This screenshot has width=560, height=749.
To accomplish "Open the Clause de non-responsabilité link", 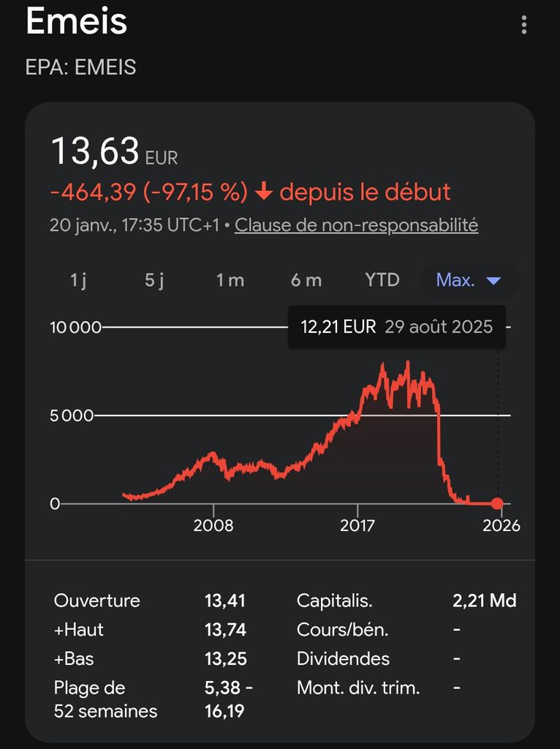I will 356,225.
